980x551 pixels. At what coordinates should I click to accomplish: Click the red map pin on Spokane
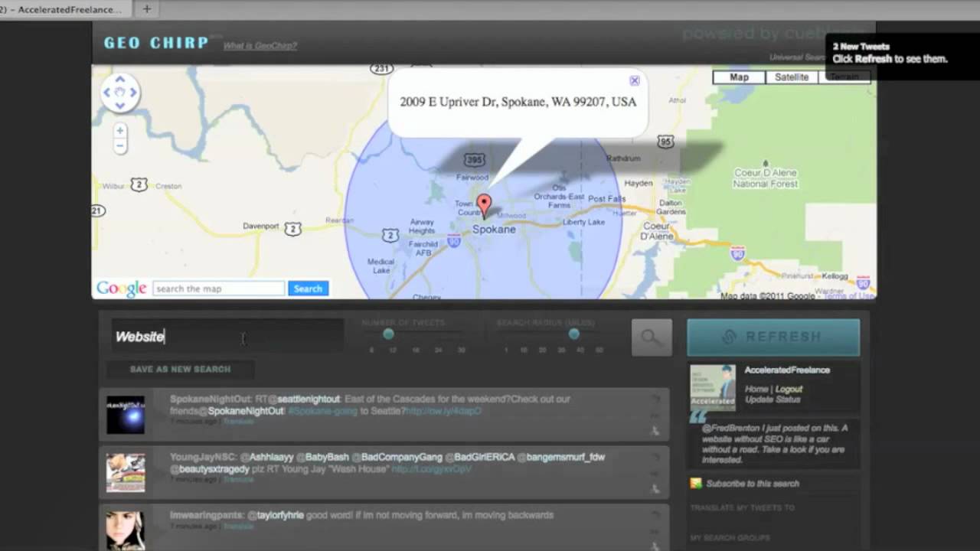(484, 206)
